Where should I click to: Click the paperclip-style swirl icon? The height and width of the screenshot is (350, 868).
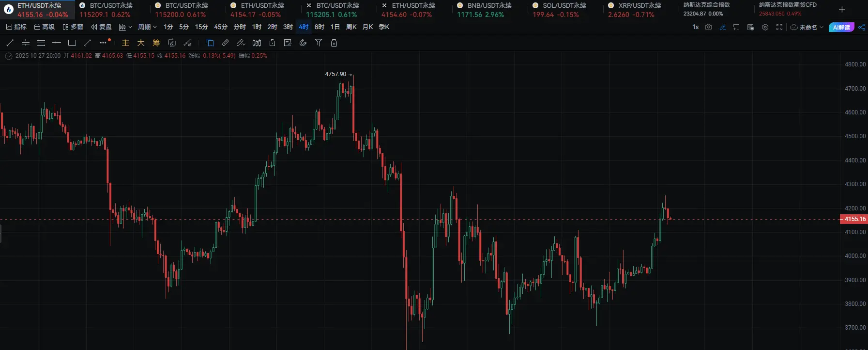(303, 43)
